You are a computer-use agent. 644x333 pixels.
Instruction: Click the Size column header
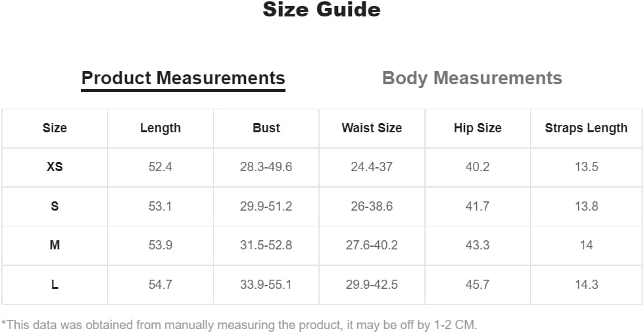pyautogui.click(x=55, y=128)
